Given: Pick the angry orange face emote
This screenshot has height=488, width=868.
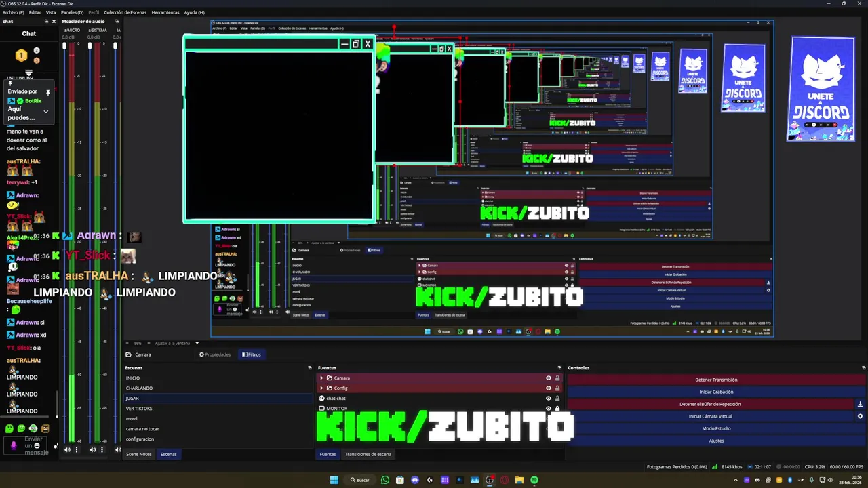Looking at the screenshot, I should pos(45,428).
